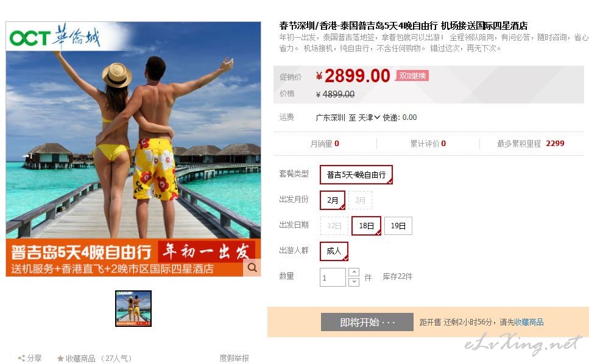Click the OCT 华侨城 logo
589x364 pixels.
[x=55, y=37]
